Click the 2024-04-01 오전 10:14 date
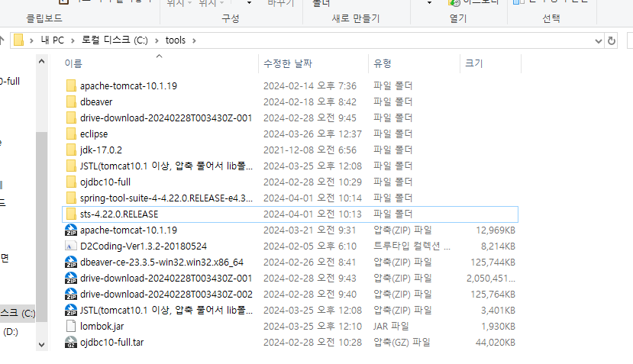Screen dimensions: 633x364 pos(312,198)
